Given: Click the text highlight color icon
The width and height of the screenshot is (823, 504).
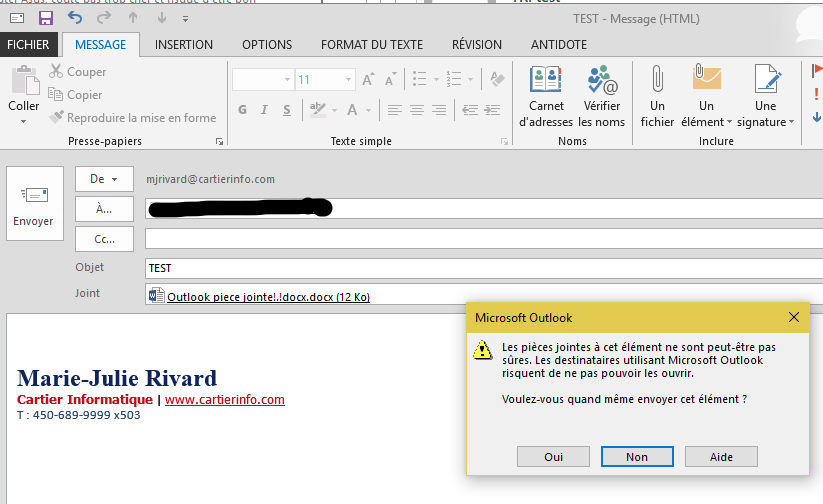Looking at the screenshot, I should pos(318,110).
